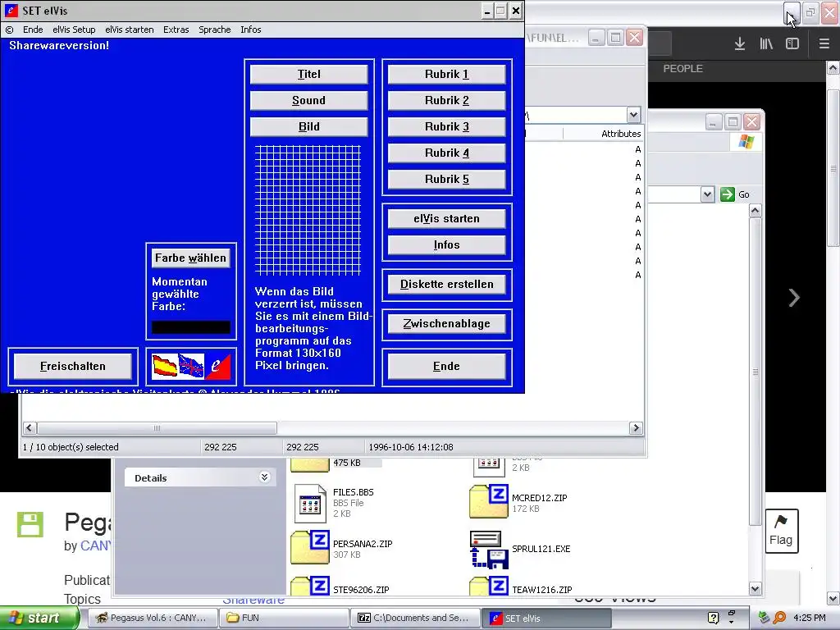
Task: Open the elVis Setup menu
Action: 74,30
